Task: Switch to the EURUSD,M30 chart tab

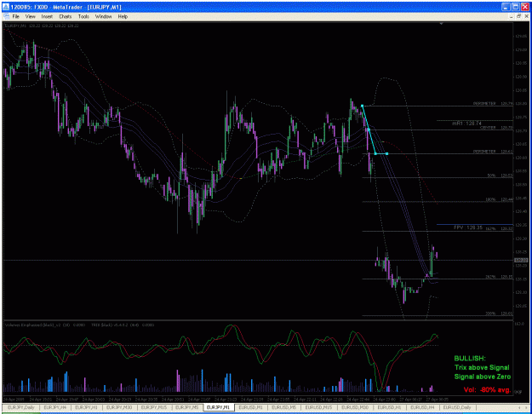Action: click(x=355, y=407)
